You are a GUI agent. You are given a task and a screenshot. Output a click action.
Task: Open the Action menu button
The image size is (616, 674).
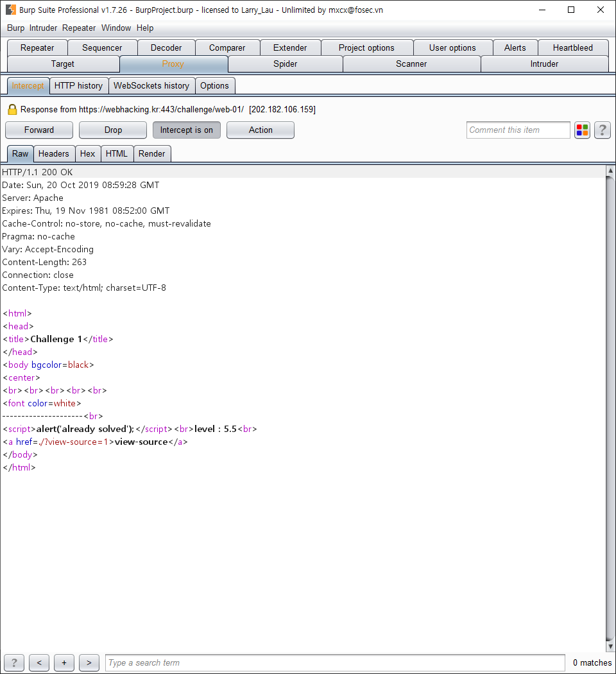pos(261,130)
